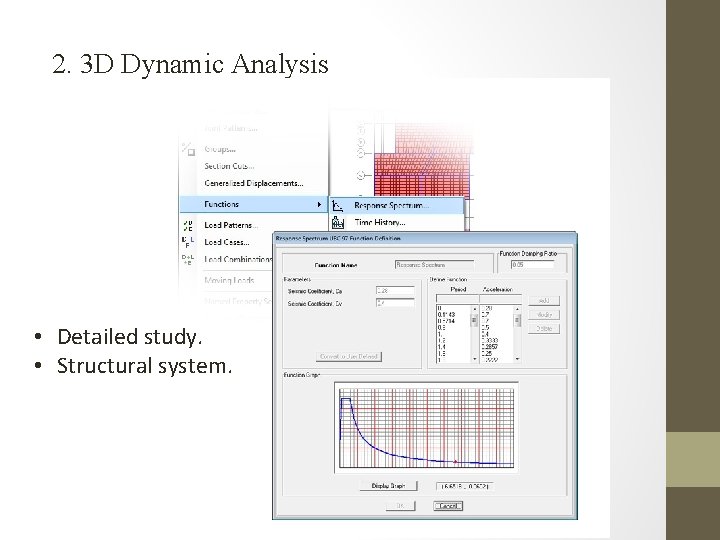Click the Load Cases menu icon
Screen dimensions: 720x540
pyautogui.click(x=188, y=242)
